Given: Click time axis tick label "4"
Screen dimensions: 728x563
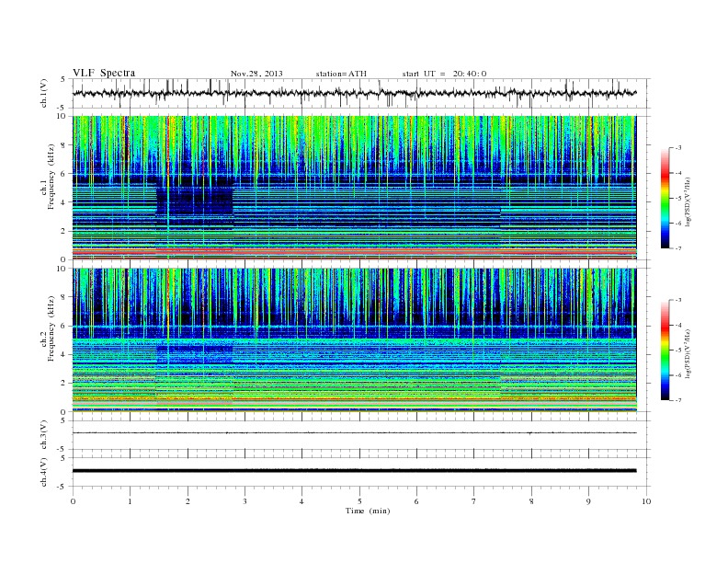Looking at the screenshot, I should (x=301, y=501).
